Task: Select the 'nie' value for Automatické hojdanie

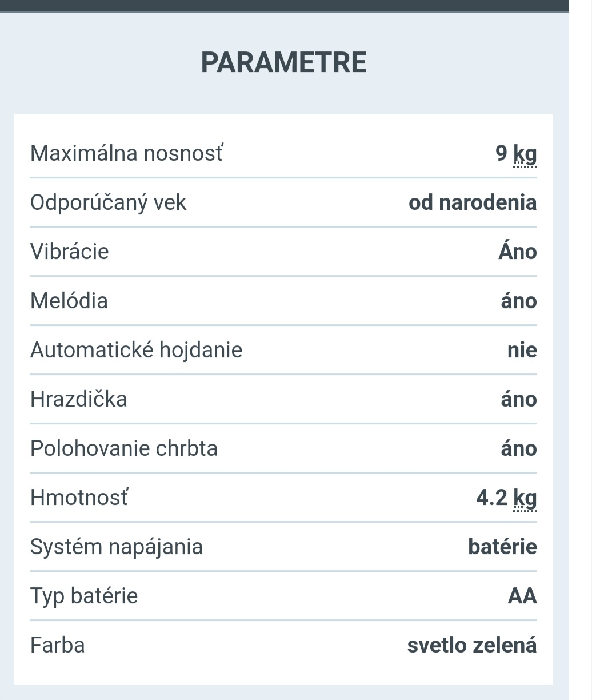Action: click(522, 350)
